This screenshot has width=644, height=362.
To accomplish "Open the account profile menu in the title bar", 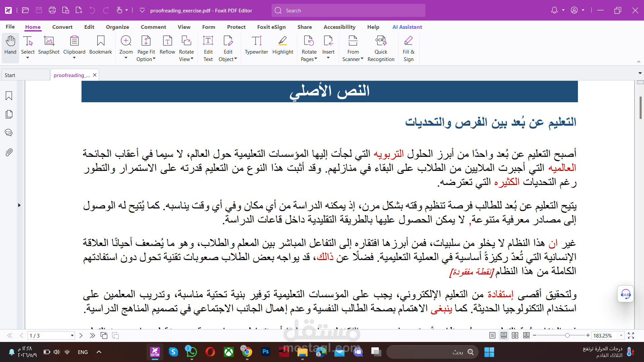I will (574, 10).
